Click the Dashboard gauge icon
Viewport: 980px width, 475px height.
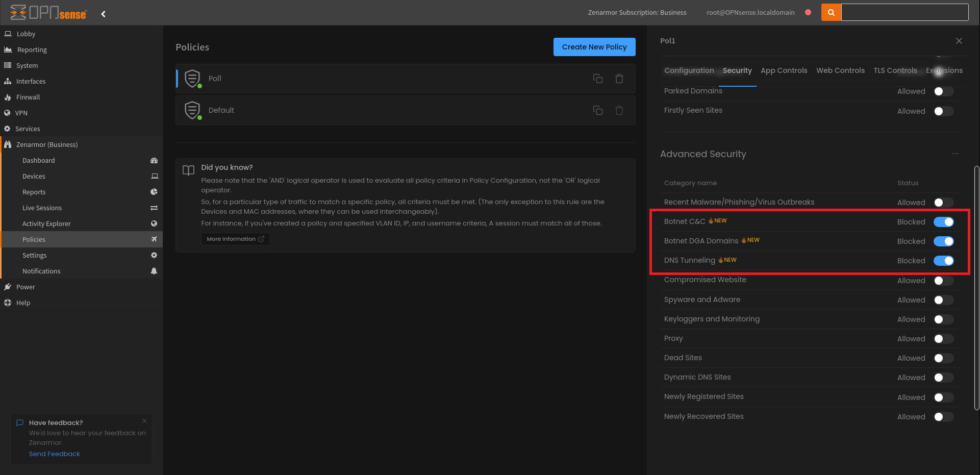click(x=154, y=160)
